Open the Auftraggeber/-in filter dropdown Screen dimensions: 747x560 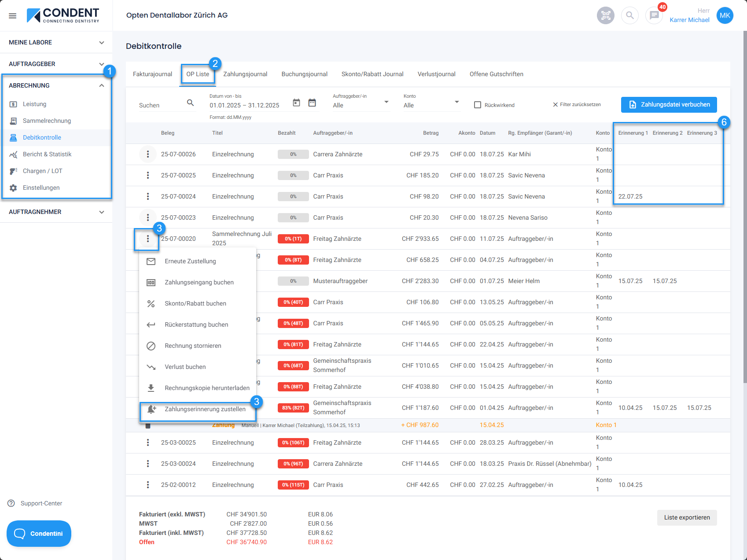point(361,105)
